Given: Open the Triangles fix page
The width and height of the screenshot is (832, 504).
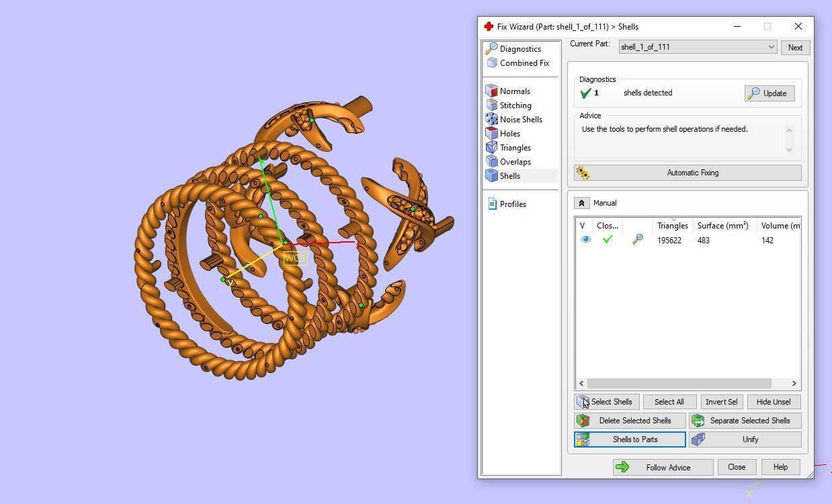Looking at the screenshot, I should point(515,147).
